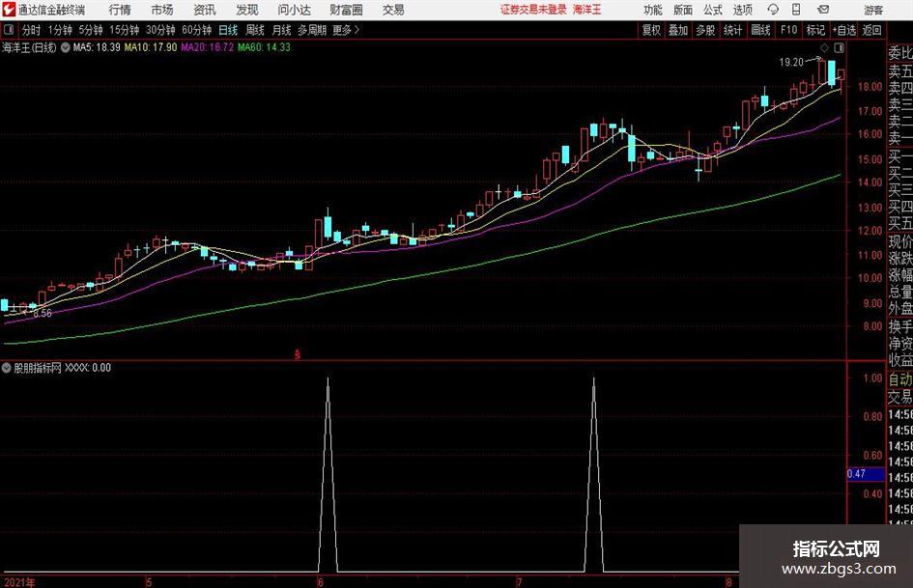Open the 版面 menu

pos(682,10)
